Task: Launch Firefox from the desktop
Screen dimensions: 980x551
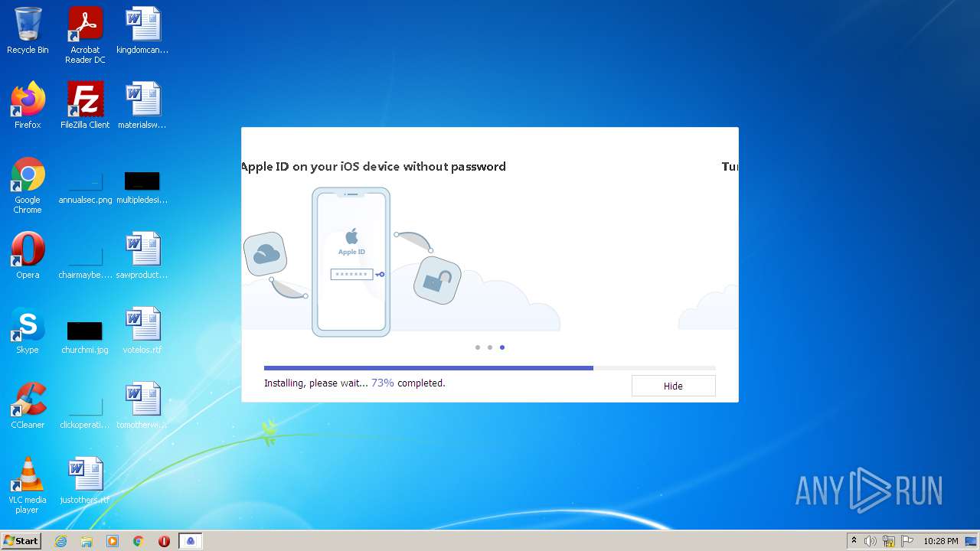Action: (28, 106)
